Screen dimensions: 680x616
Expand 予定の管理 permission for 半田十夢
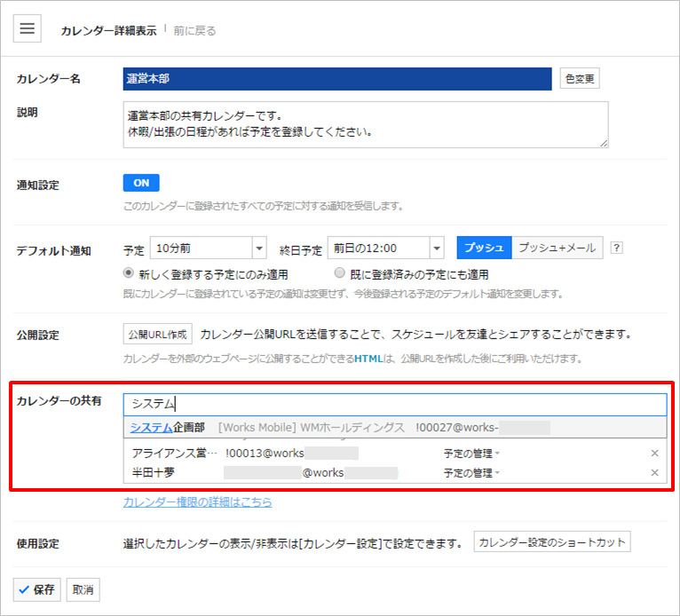(471, 473)
